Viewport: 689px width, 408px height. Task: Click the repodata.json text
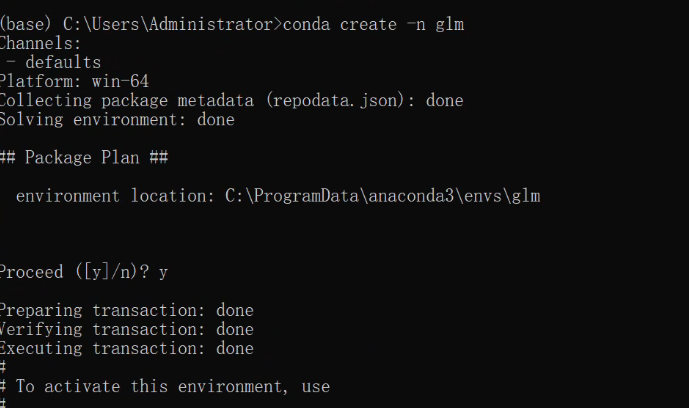(x=335, y=101)
